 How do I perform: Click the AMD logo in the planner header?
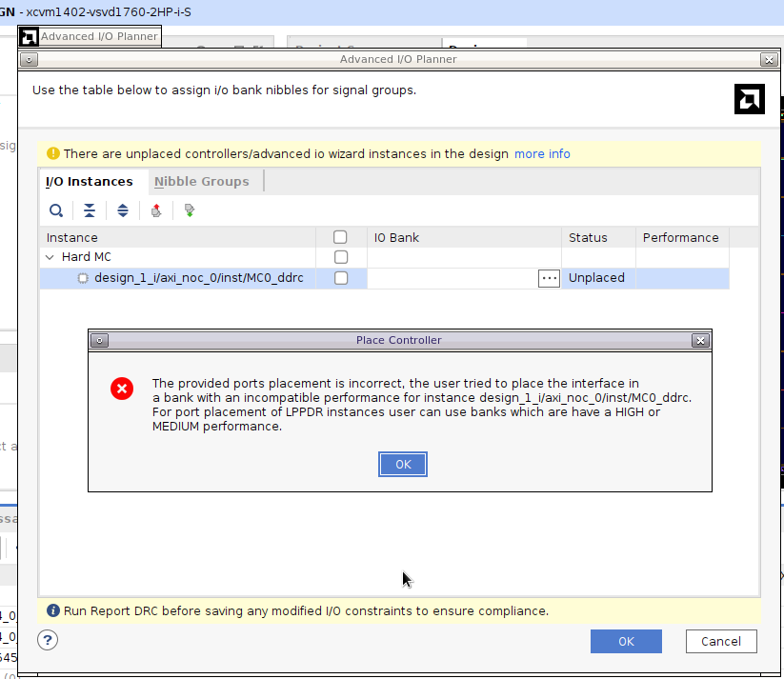point(749,98)
